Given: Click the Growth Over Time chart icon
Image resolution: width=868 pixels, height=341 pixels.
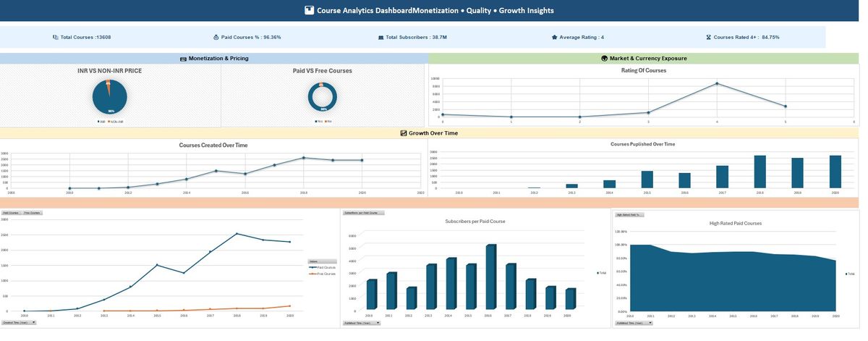Looking at the screenshot, I should [404, 133].
